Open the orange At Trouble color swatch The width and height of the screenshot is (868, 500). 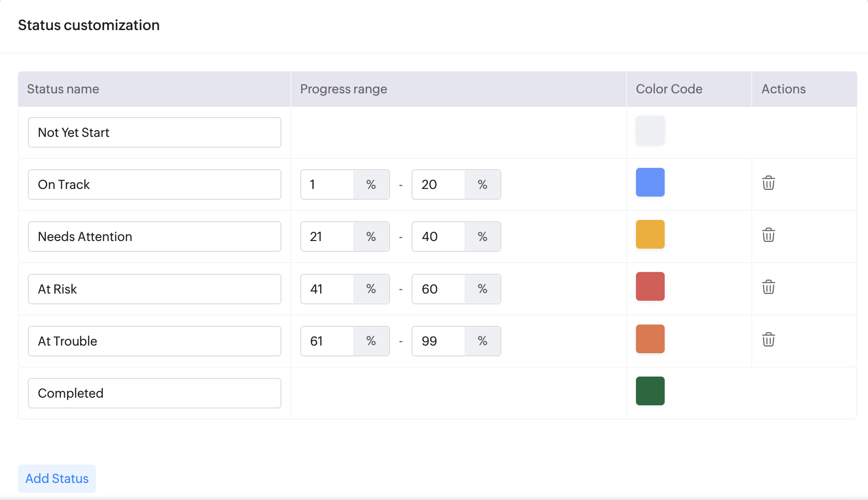click(x=650, y=339)
